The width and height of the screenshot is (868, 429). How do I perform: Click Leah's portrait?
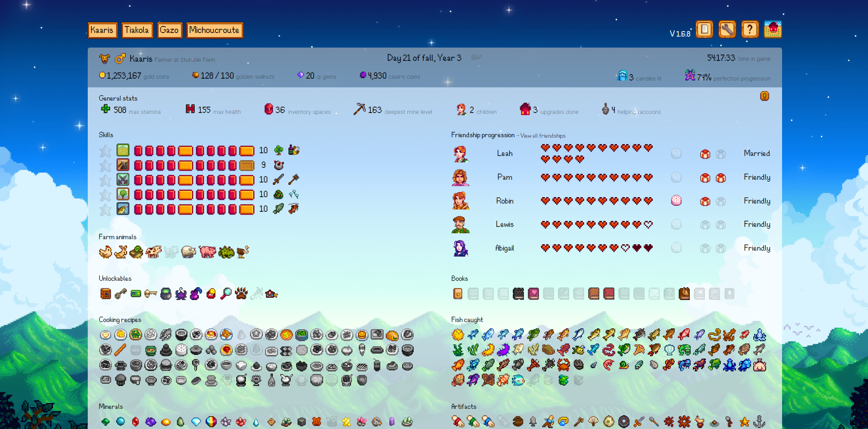click(461, 154)
